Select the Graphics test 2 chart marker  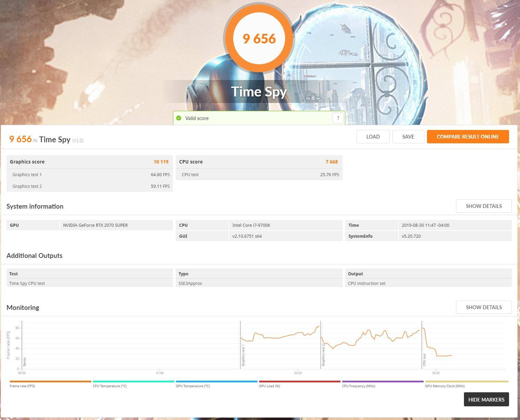click(323, 356)
